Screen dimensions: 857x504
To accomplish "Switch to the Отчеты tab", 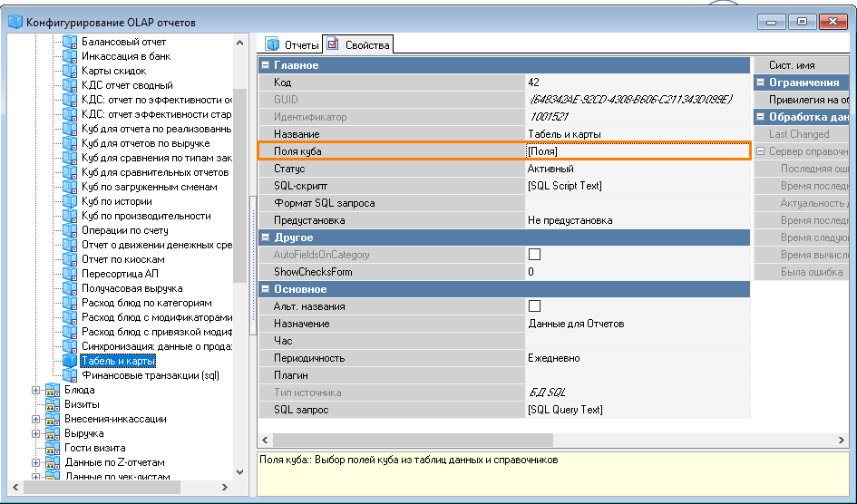I will (292, 44).
